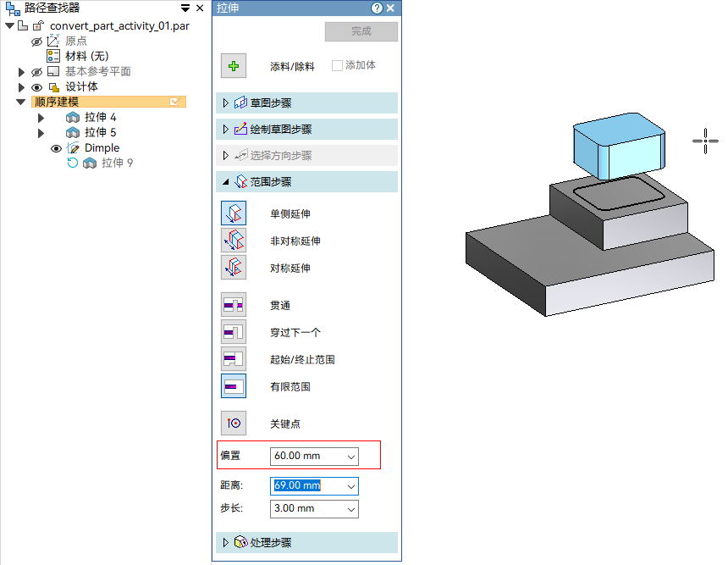This screenshot has height=565, width=728.
Task: Expand the 草图步骤 section
Action: pos(226,102)
